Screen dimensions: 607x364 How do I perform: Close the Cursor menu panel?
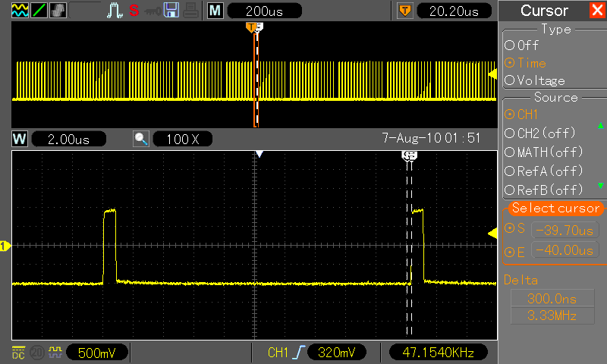click(x=596, y=11)
